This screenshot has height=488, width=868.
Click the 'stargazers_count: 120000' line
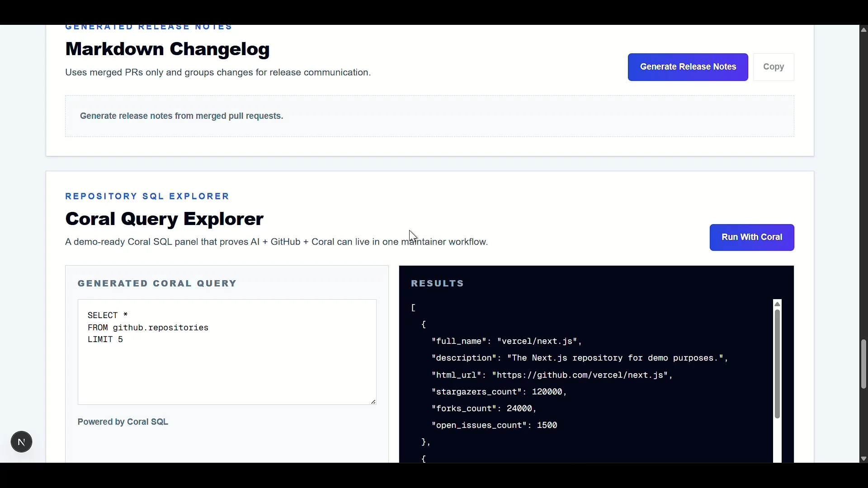point(499,392)
